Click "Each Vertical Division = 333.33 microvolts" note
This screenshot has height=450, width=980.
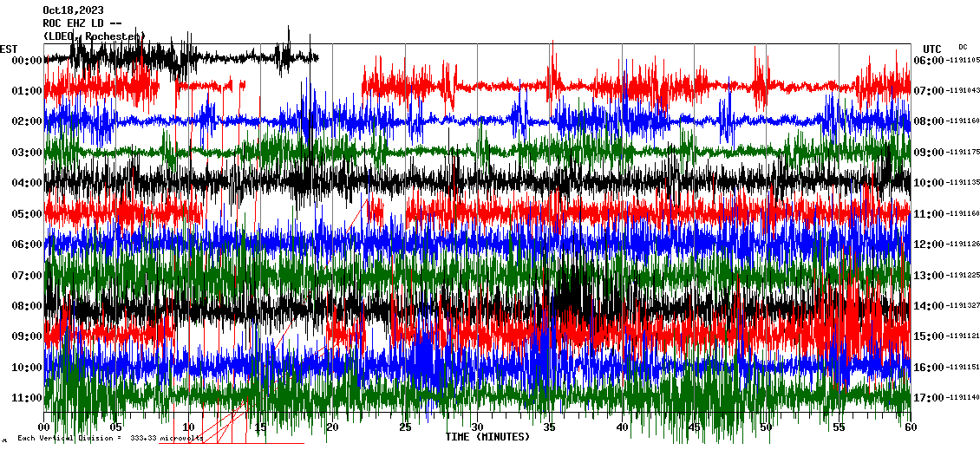pos(110,439)
